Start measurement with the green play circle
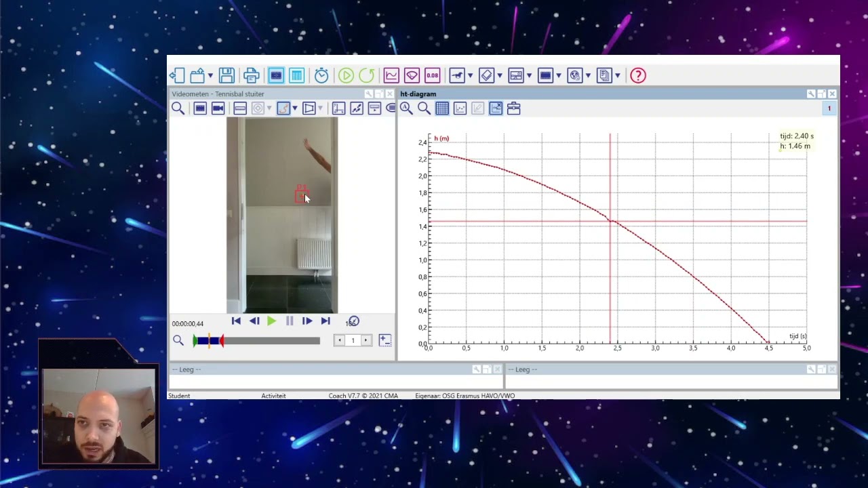This screenshot has width=868, height=488. (x=346, y=75)
